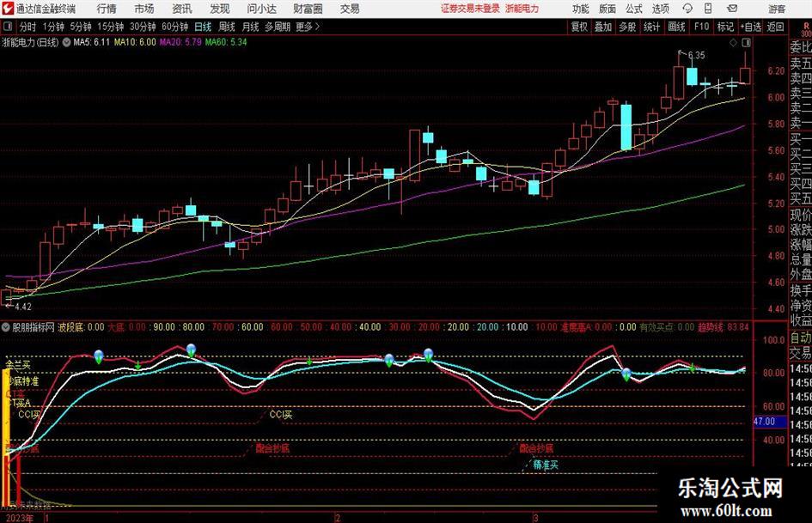Click the 画线 drawing tools button
This screenshot has height=523, width=812.
pos(677,27)
